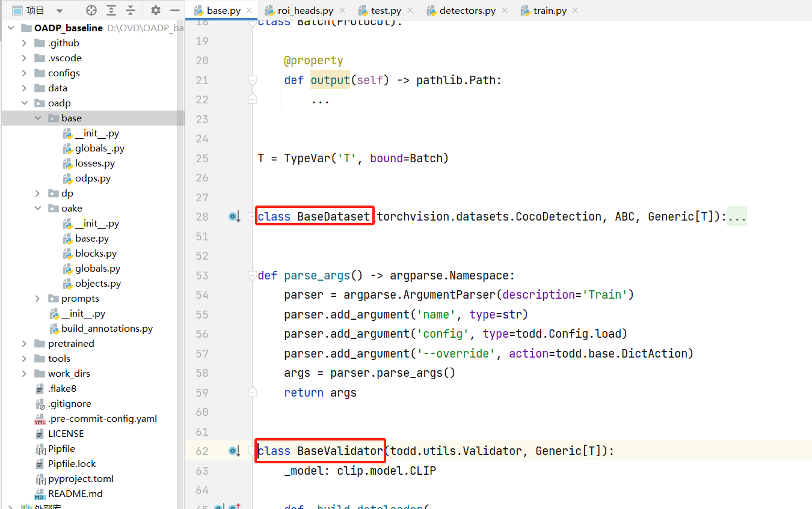Close the base.py tab
This screenshot has height=509, width=812.
tap(249, 11)
